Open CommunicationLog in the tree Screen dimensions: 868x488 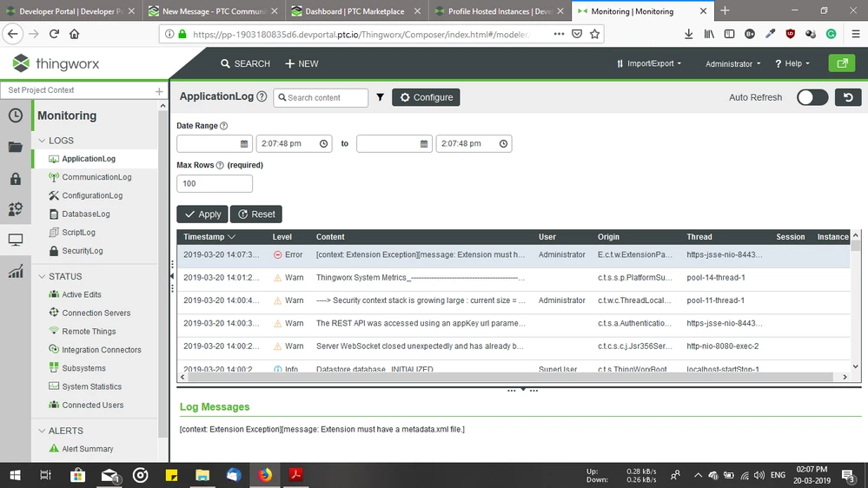tap(96, 177)
